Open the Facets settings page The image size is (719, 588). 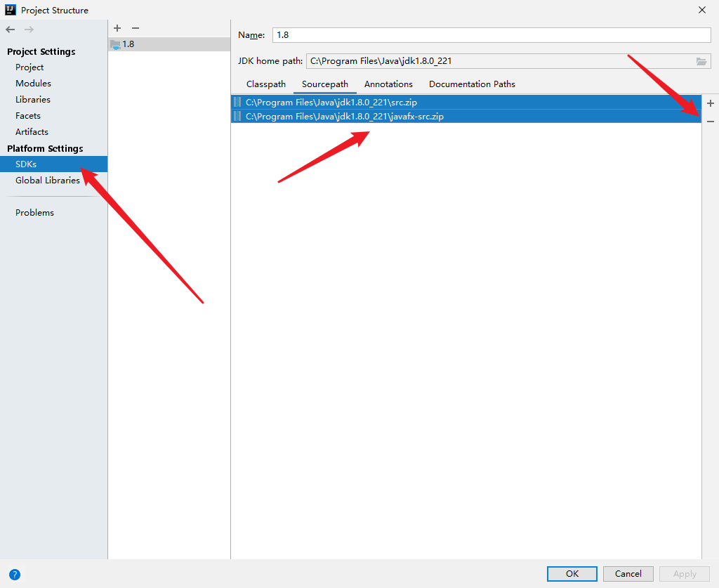coord(28,116)
